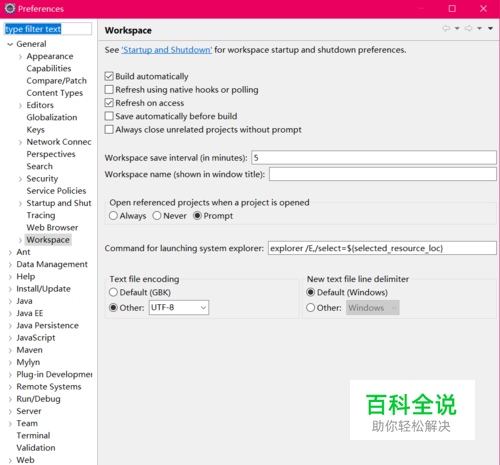The image size is (500, 465).
Task: Expand the Network Connections node arrow
Action: pos(20,142)
